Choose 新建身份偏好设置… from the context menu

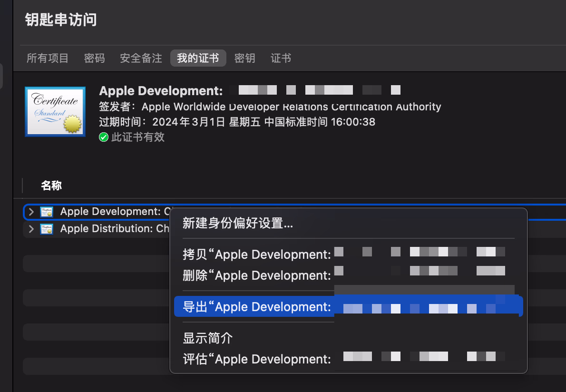(238, 223)
